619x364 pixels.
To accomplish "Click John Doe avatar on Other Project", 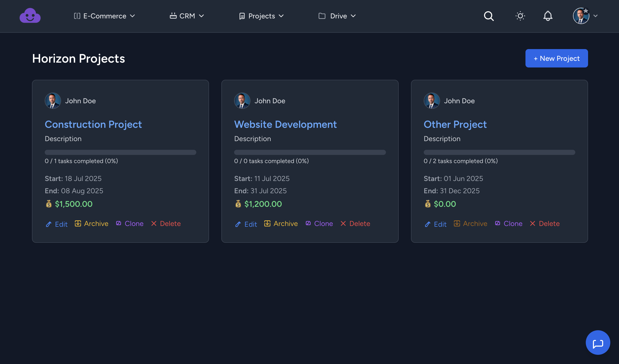I will click(x=432, y=101).
